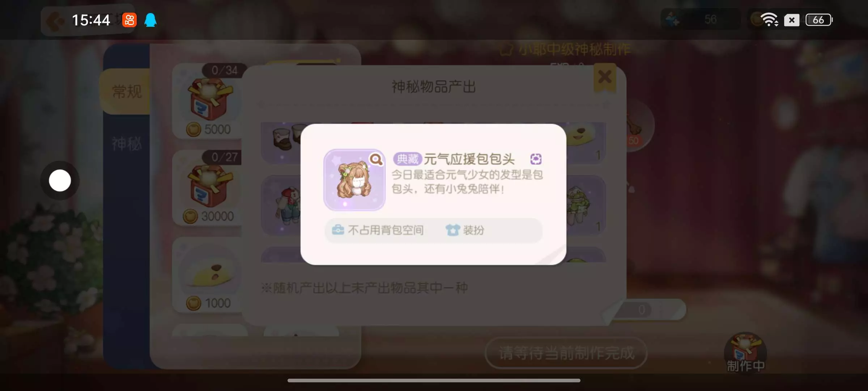Click the magnifier icon on hairstyle thumbnail
The image size is (868, 391).
(376, 159)
